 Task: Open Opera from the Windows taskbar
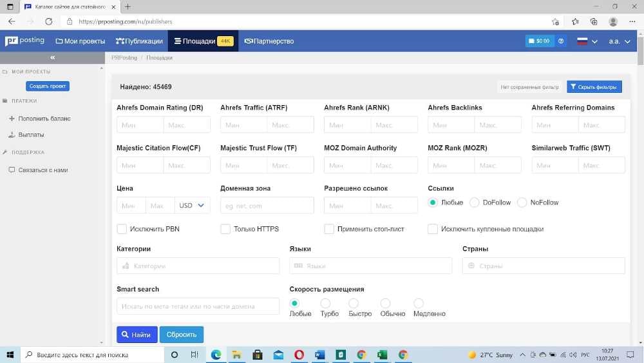(299, 355)
